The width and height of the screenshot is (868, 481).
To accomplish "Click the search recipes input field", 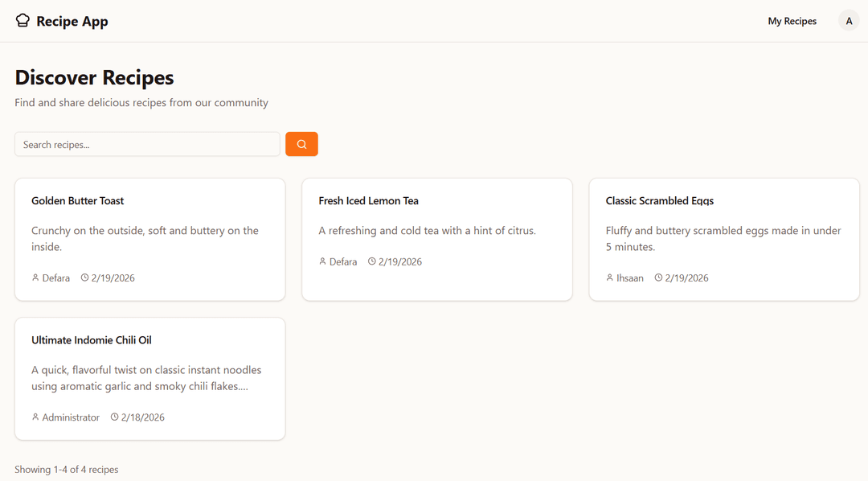I will [x=147, y=144].
